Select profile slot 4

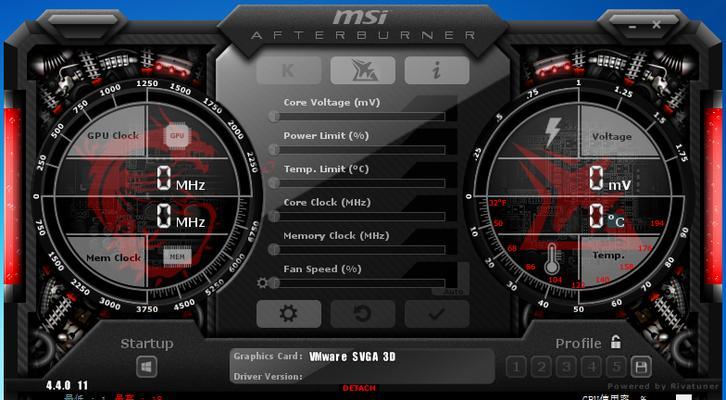click(591, 368)
